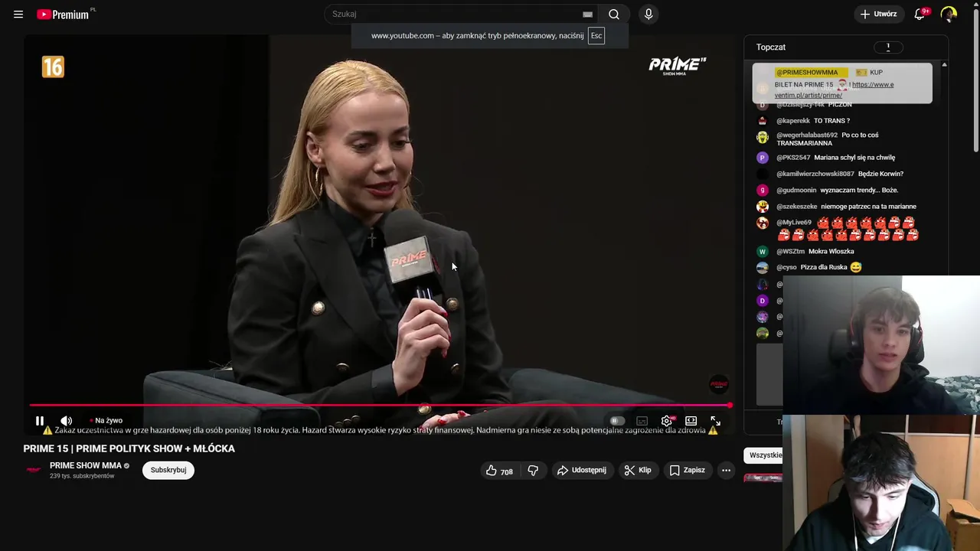Click the @PKS2547 purple avatar
Image resolution: width=980 pixels, height=551 pixels.
pyautogui.click(x=762, y=158)
